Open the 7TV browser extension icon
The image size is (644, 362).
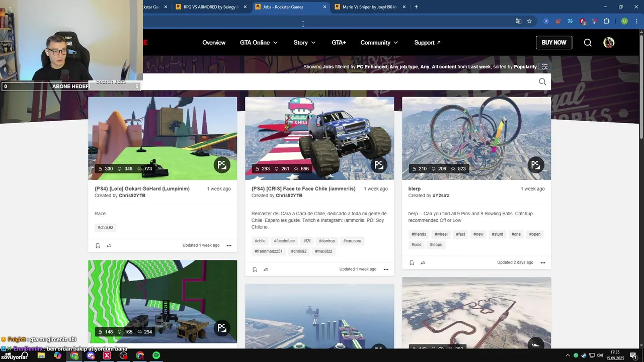pos(570,21)
